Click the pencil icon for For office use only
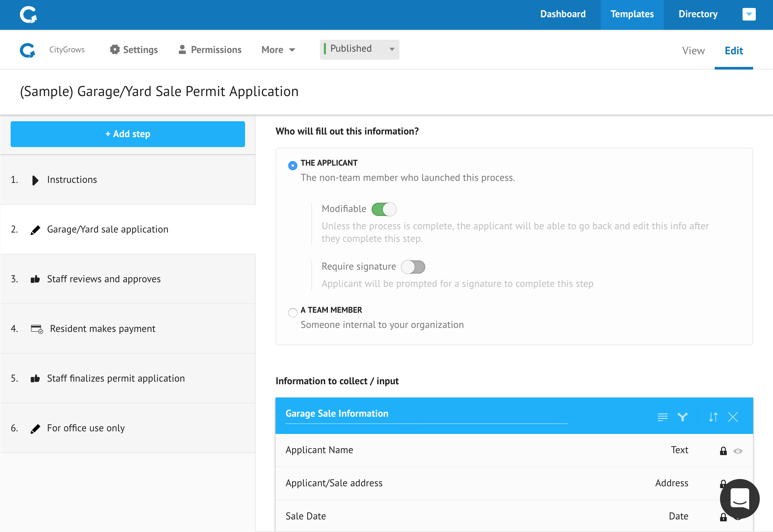Viewport: 773px width, 532px height. point(35,428)
